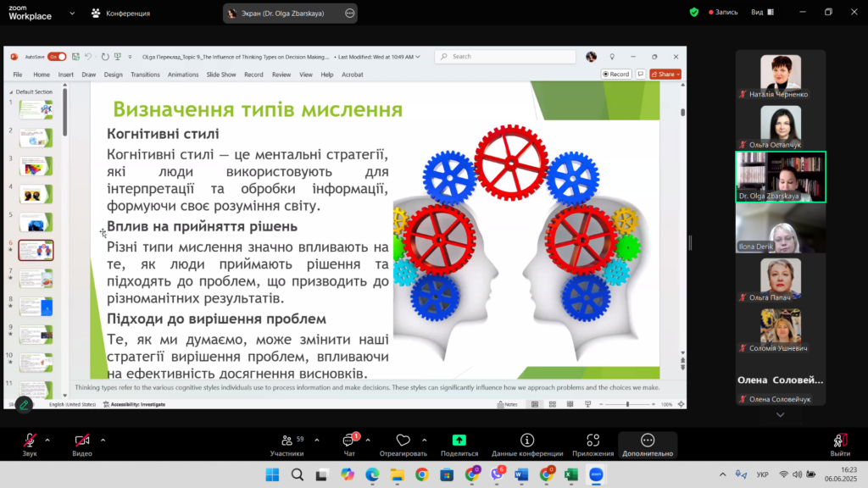The height and width of the screenshot is (488, 868).
Task: Collapse the Default Section triangle
Action: [11, 91]
